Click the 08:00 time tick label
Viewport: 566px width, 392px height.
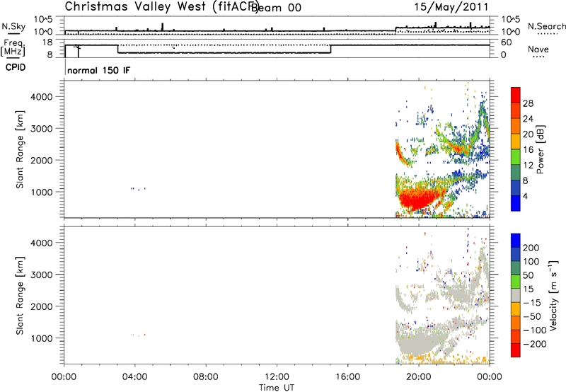(x=206, y=377)
